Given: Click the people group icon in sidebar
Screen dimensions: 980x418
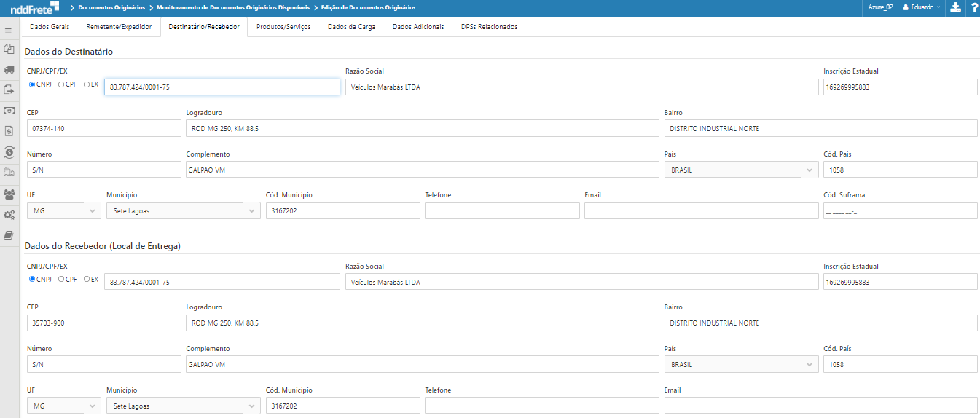Looking at the screenshot, I should (x=9, y=194).
